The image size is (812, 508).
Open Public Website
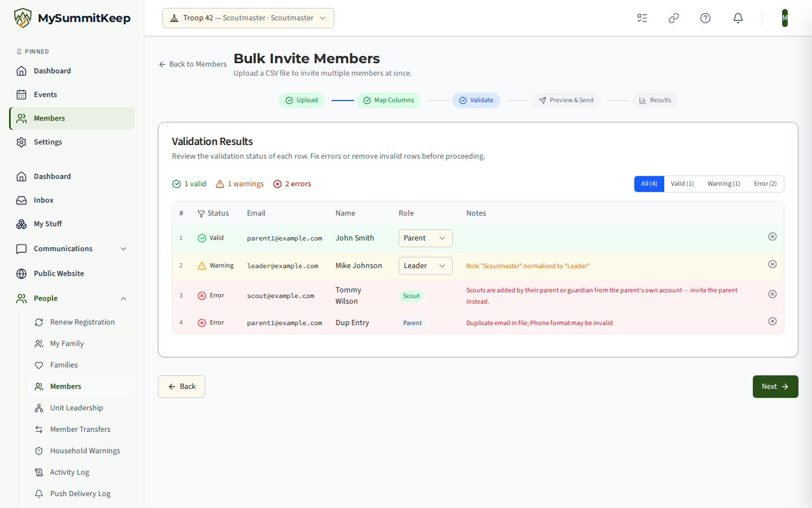(x=72, y=274)
